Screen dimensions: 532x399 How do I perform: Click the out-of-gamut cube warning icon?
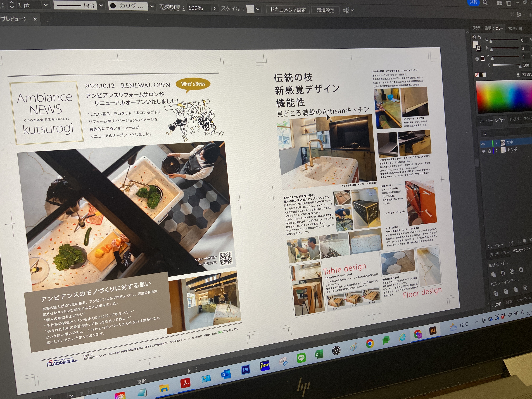(477, 59)
